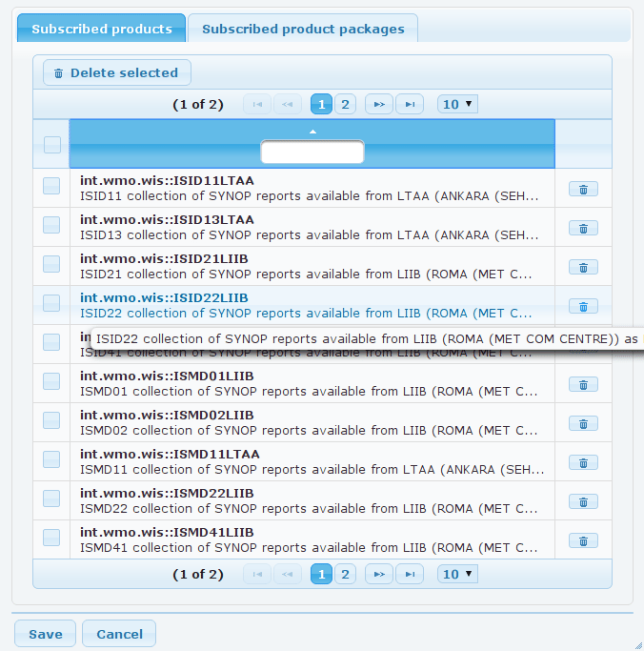
Task: Go to page 2 in top paginator
Action: (345, 104)
